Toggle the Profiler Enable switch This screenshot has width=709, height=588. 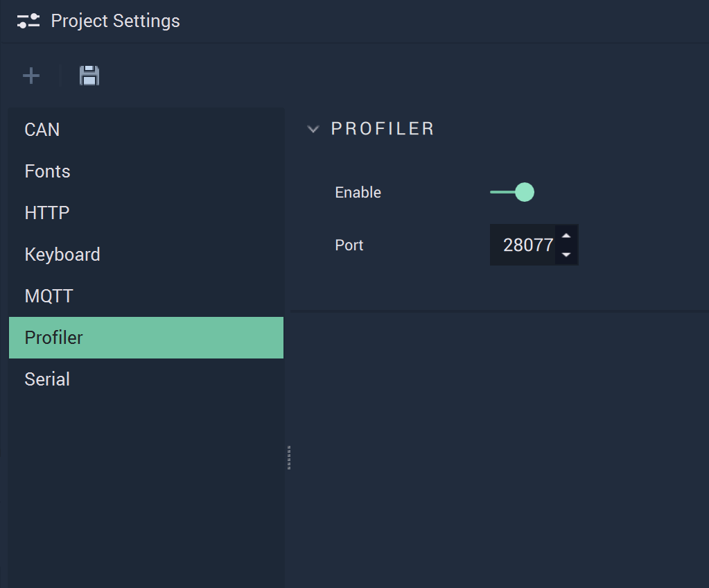click(512, 192)
